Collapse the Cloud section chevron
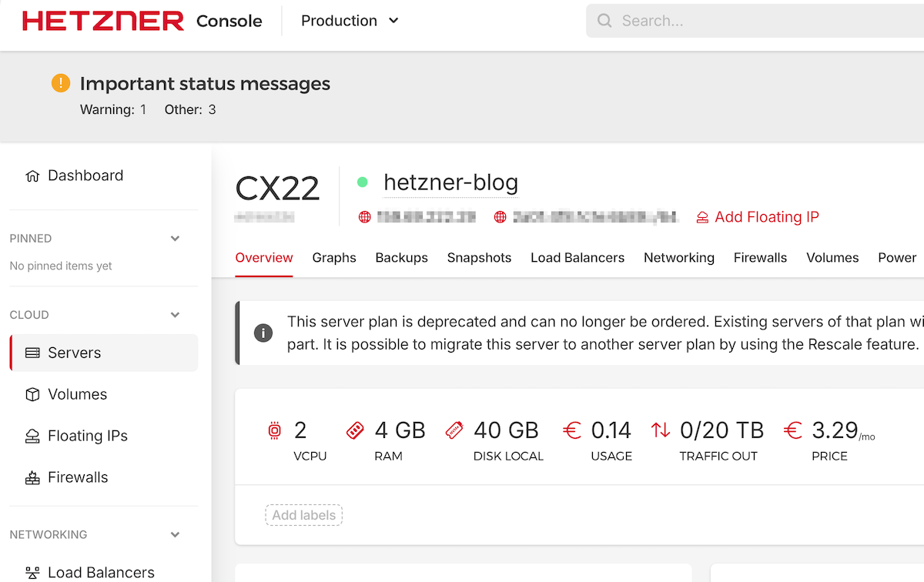Screen dimensions: 924x582 pyautogui.click(x=175, y=315)
